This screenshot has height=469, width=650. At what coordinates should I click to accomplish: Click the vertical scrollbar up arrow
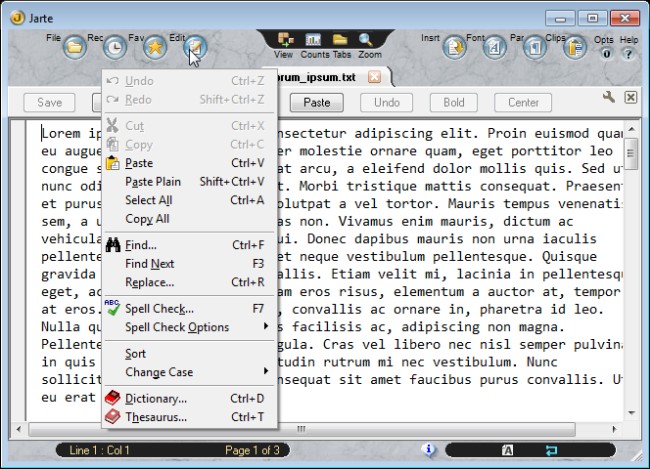click(631, 129)
